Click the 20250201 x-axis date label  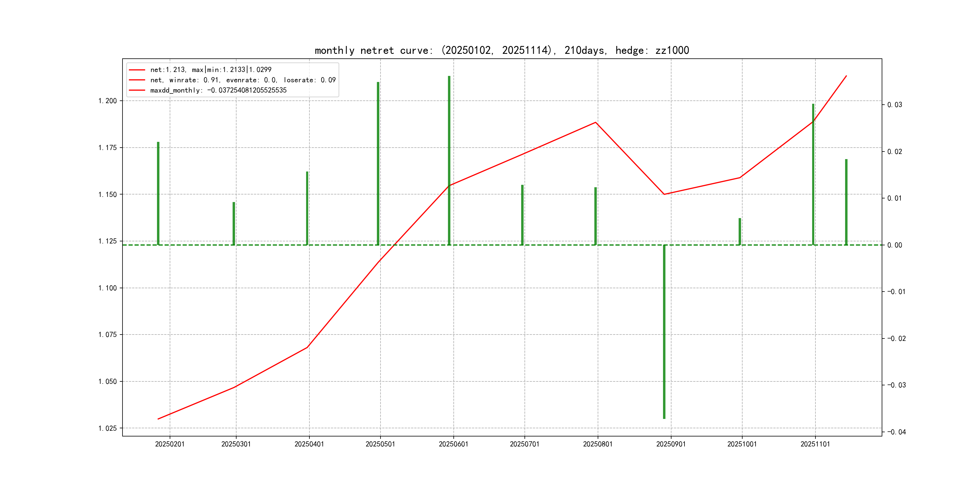(x=170, y=444)
